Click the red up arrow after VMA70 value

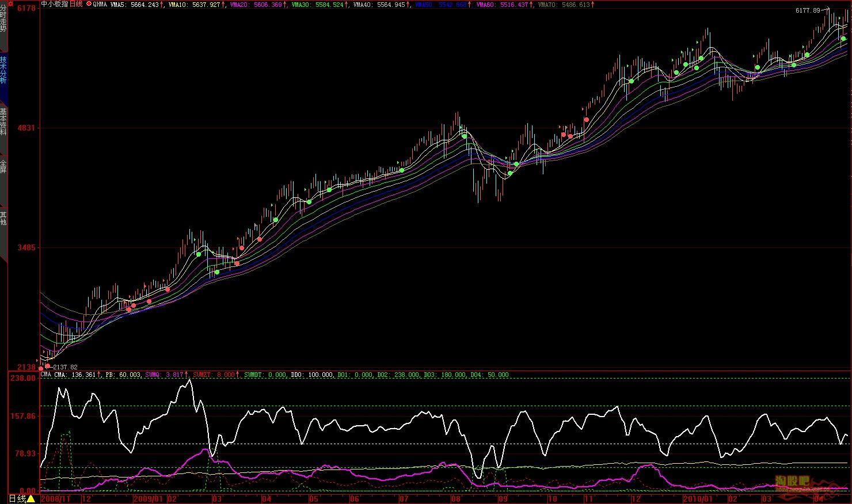click(x=593, y=5)
